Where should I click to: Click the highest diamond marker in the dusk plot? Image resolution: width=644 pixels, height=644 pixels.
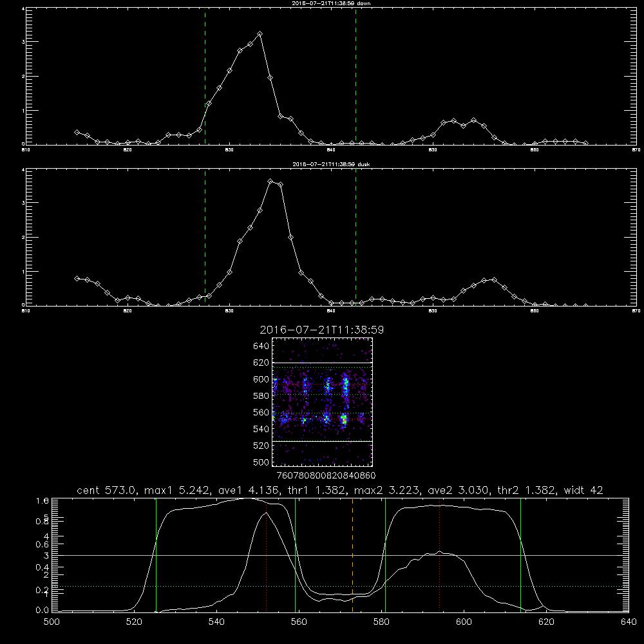coord(270,181)
